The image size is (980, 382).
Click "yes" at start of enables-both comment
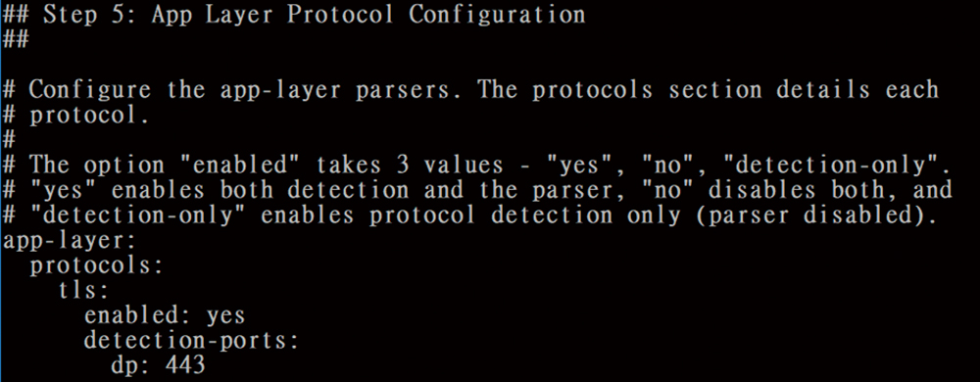pyautogui.click(x=63, y=190)
